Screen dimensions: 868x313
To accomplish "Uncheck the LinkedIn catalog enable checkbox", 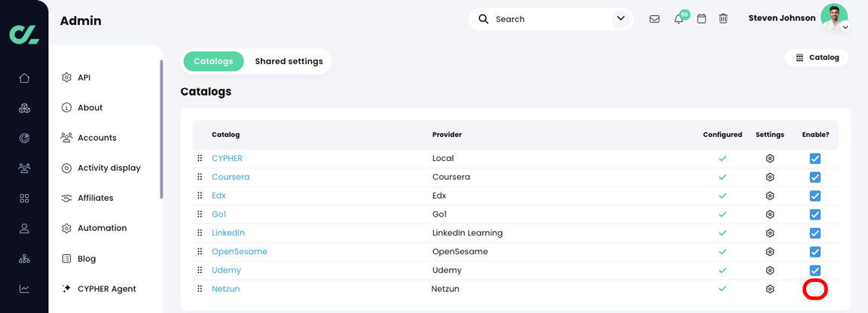I will (x=815, y=233).
